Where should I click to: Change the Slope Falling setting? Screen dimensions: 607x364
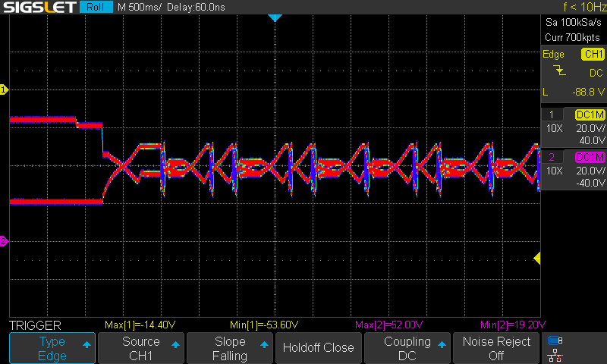(230, 348)
